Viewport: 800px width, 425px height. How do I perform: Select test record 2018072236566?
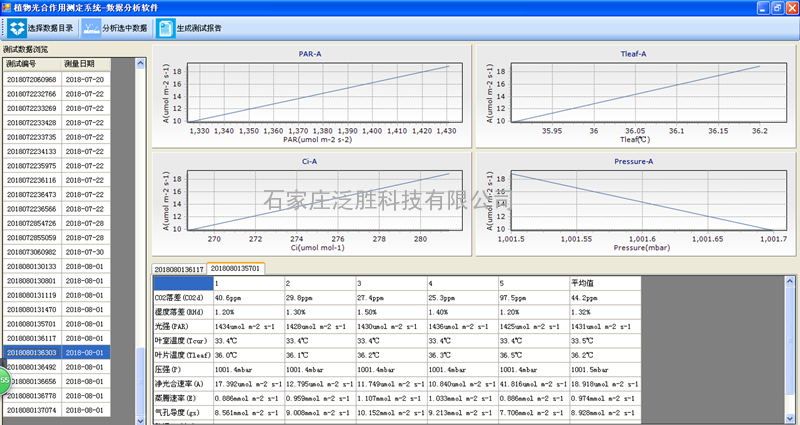click(x=57, y=209)
